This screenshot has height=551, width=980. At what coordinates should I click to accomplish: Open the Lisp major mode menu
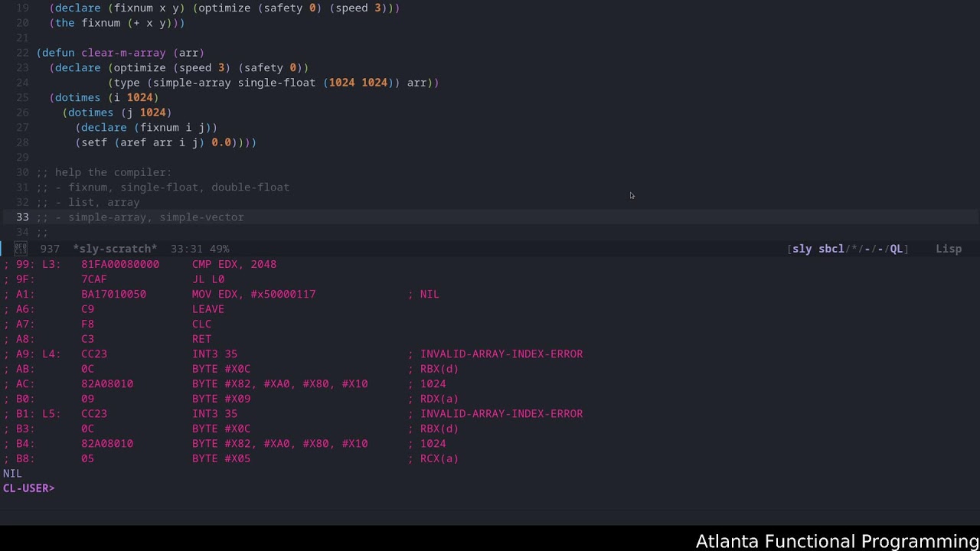coord(949,249)
